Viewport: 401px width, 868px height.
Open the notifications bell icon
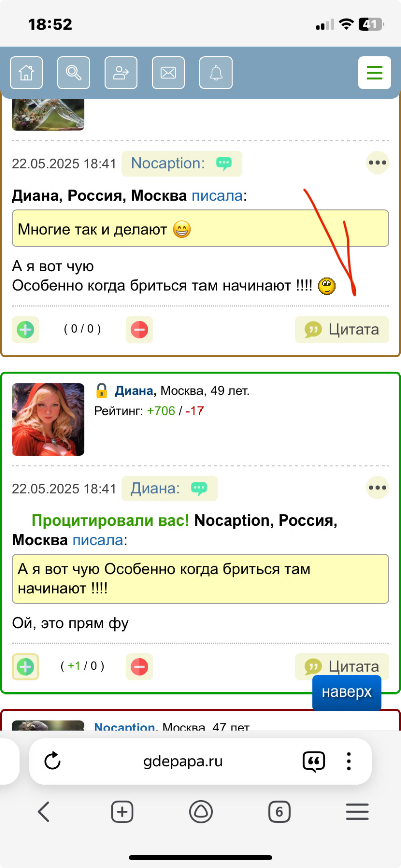click(x=216, y=73)
